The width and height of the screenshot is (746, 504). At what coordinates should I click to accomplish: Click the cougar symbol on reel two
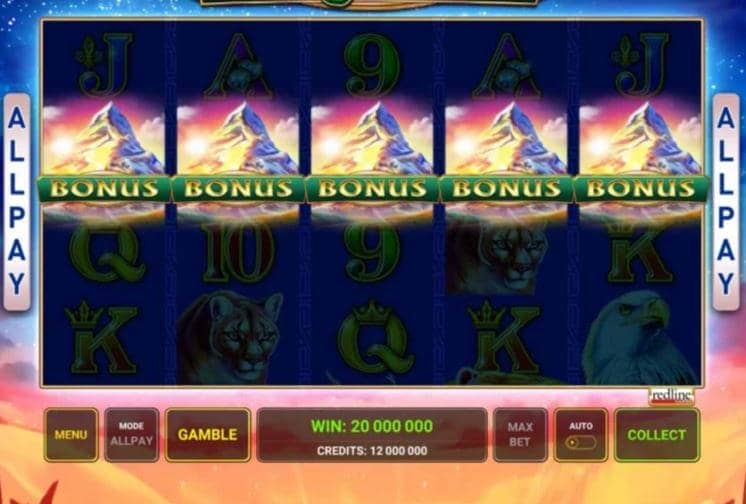233,337
